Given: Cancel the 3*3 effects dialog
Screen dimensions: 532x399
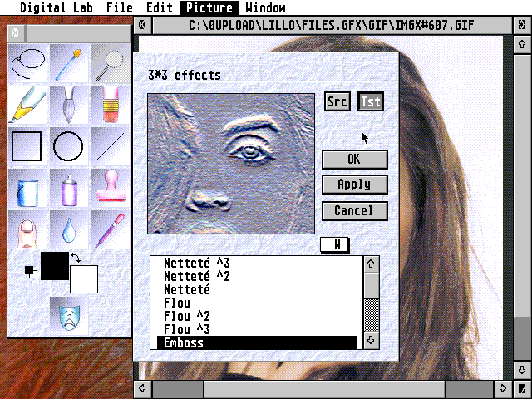Looking at the screenshot, I should (x=355, y=211).
